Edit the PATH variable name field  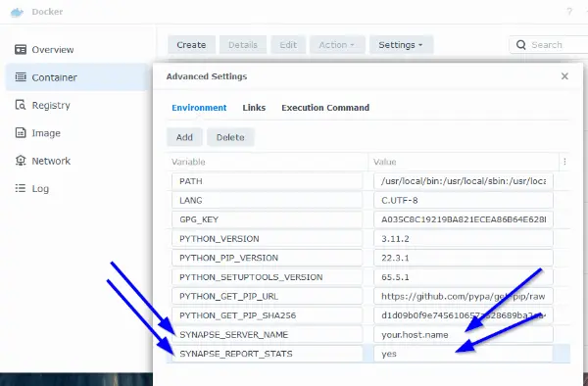pos(267,181)
